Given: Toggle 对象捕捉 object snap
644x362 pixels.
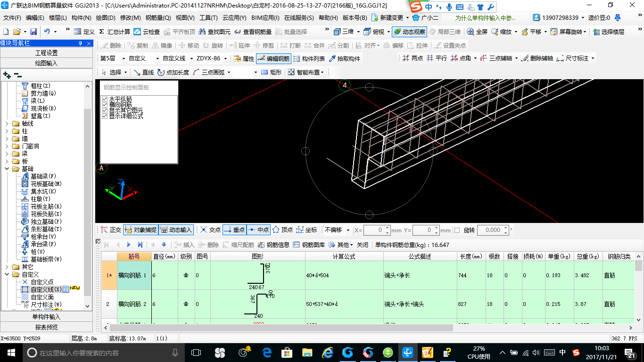Looking at the screenshot, I should click(140, 230).
